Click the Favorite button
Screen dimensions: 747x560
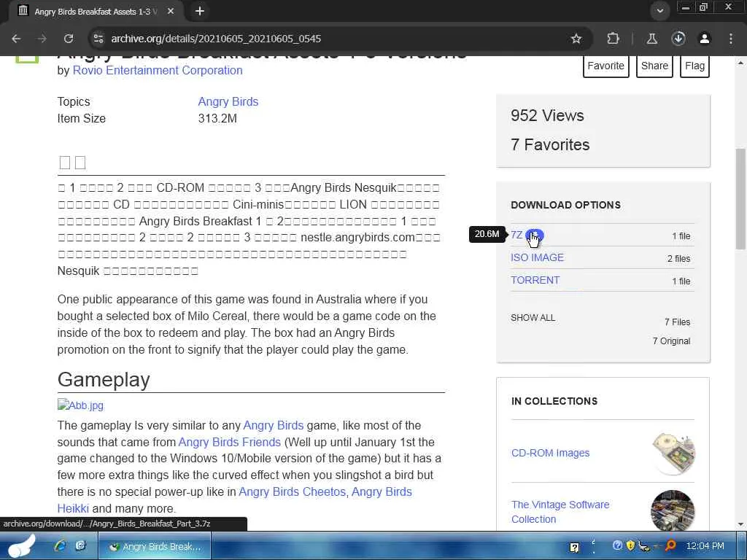click(x=606, y=66)
